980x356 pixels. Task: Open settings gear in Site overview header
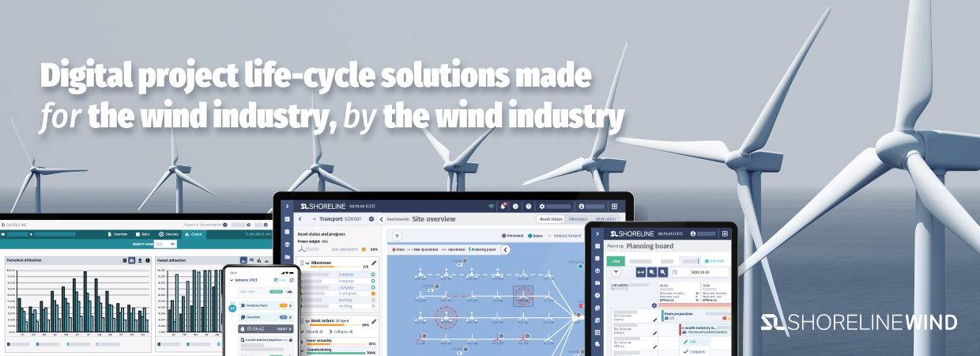541,206
